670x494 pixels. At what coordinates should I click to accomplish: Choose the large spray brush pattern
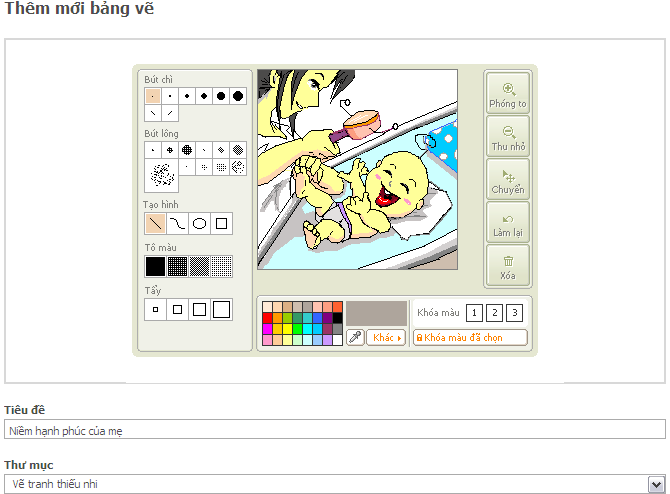point(160,176)
